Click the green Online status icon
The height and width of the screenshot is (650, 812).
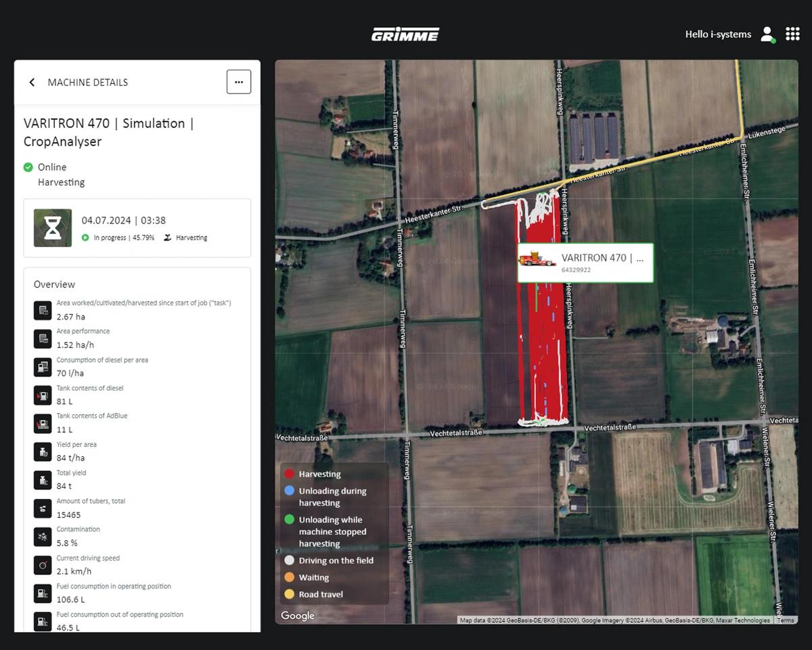tap(28, 167)
